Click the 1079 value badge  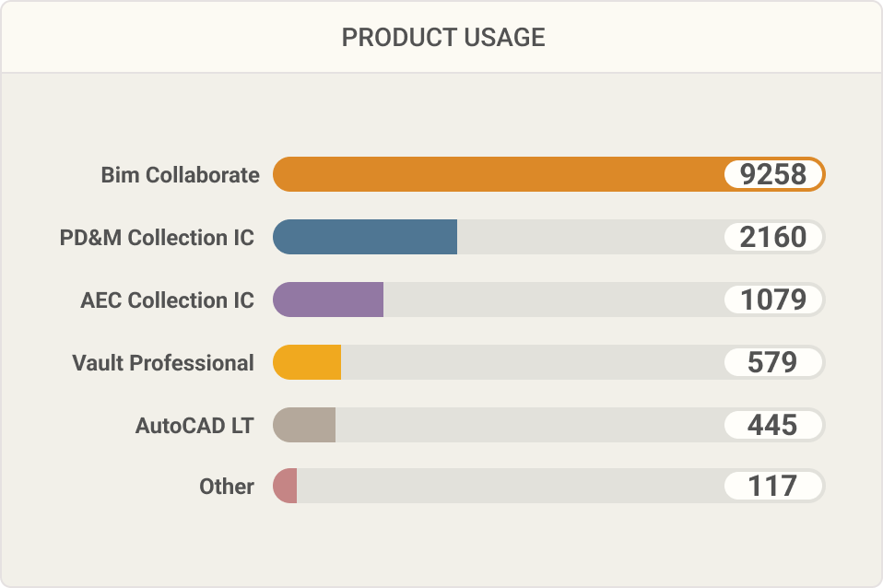(773, 299)
